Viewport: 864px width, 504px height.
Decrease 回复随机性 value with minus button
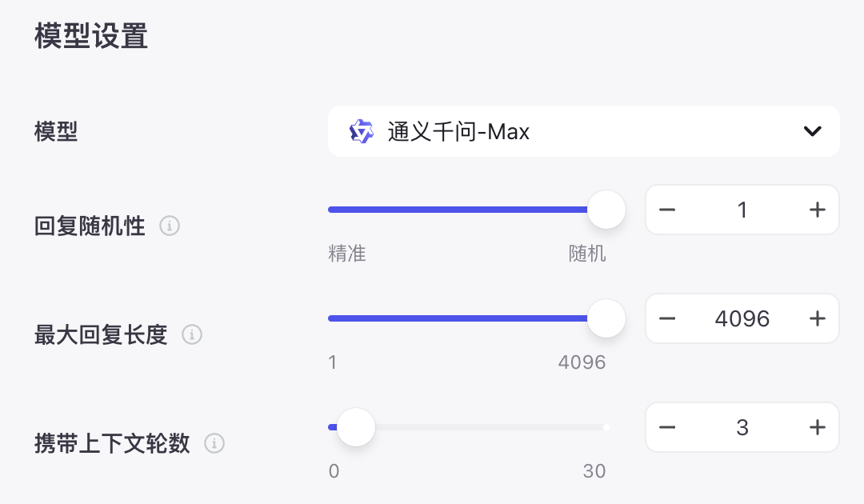(x=666, y=210)
